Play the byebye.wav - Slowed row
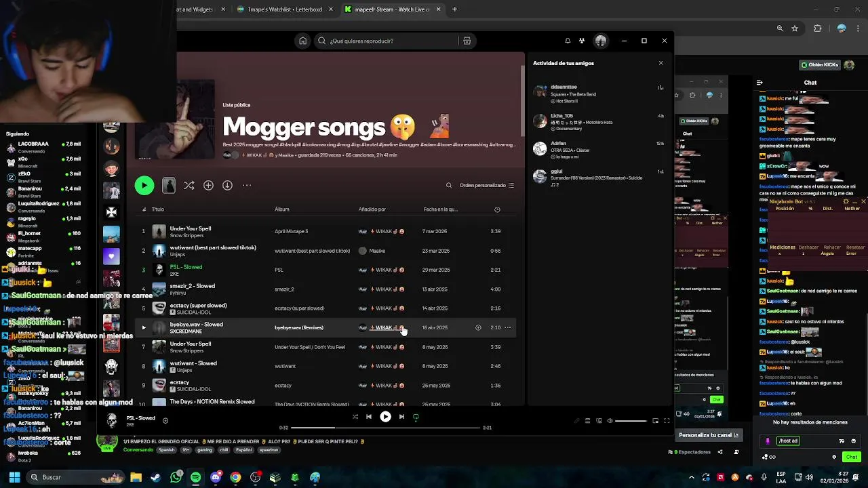This screenshot has height=488, width=868. (143, 327)
